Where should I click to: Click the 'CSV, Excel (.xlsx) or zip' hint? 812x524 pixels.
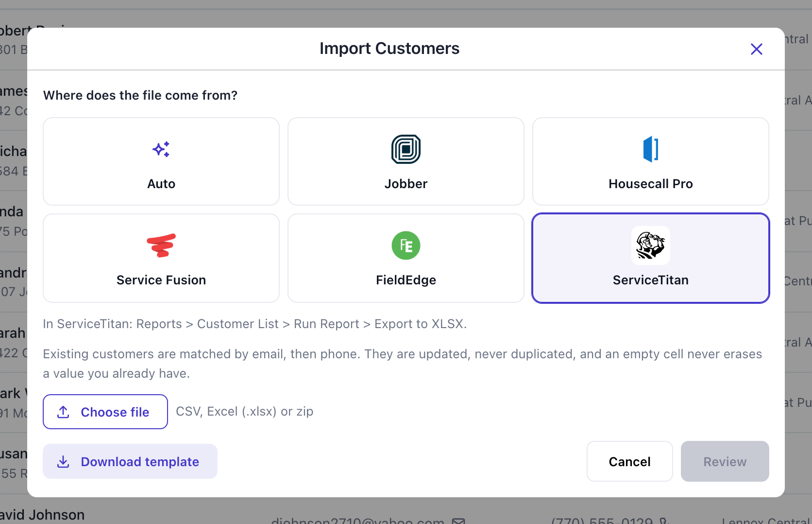pyautogui.click(x=245, y=412)
